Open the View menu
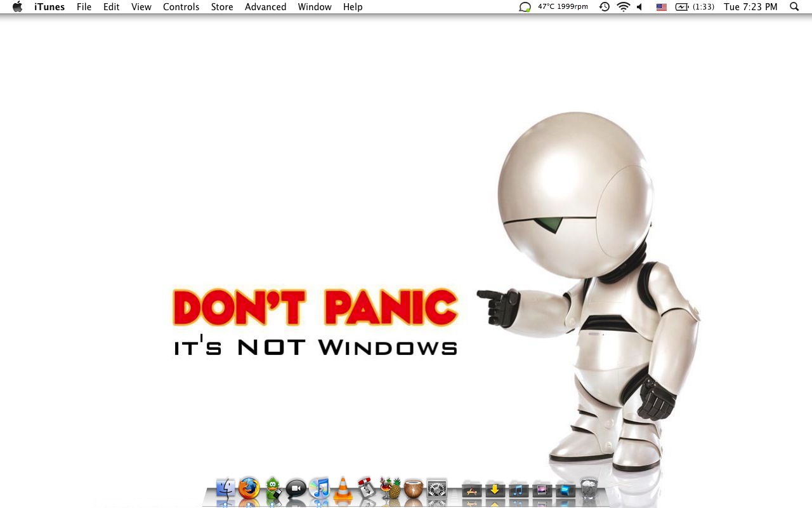Screen dimensions: 812x508 (141, 7)
